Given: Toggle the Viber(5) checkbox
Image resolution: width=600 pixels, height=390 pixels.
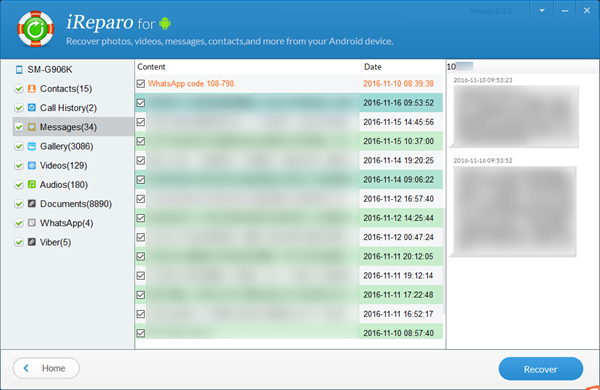Looking at the screenshot, I should click(19, 242).
